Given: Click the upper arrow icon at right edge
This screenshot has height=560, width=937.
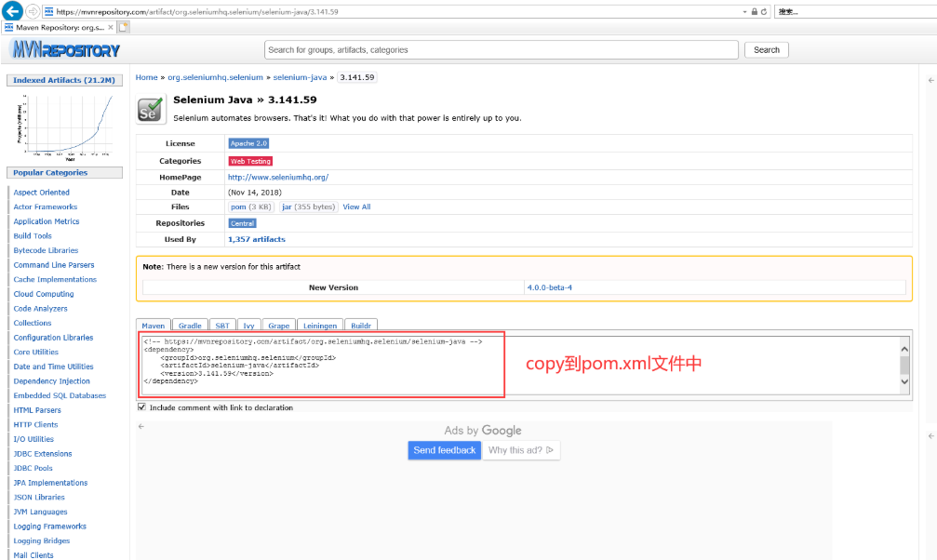Looking at the screenshot, I should coord(930,80).
